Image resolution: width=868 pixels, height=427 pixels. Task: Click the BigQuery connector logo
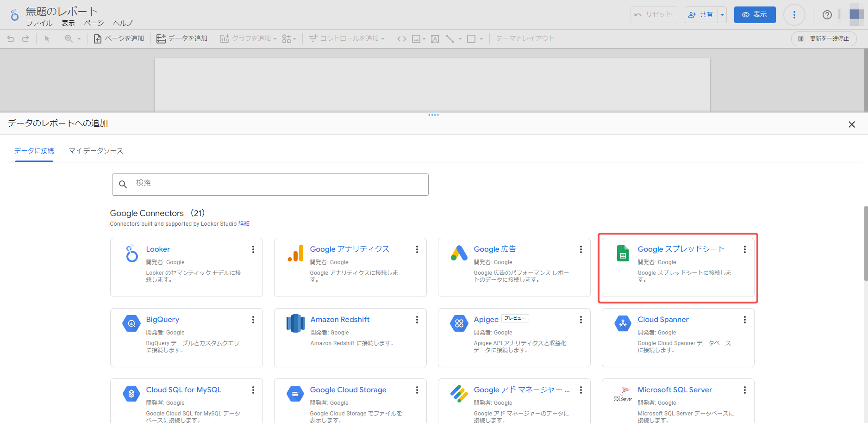(x=131, y=323)
